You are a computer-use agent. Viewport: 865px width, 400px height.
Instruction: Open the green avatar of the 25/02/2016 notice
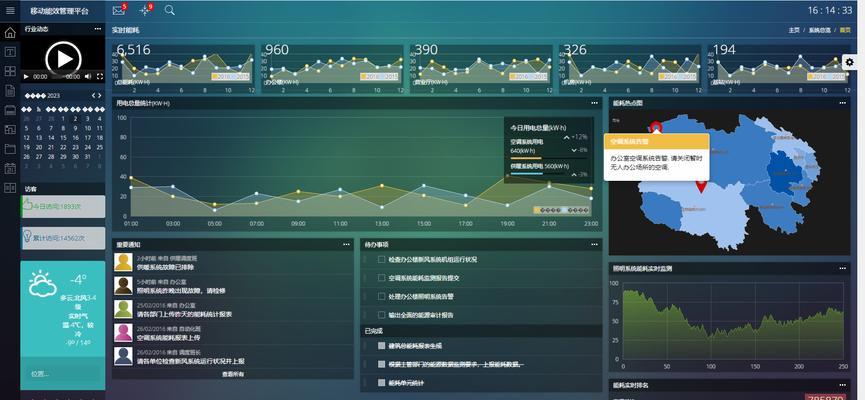point(124,309)
